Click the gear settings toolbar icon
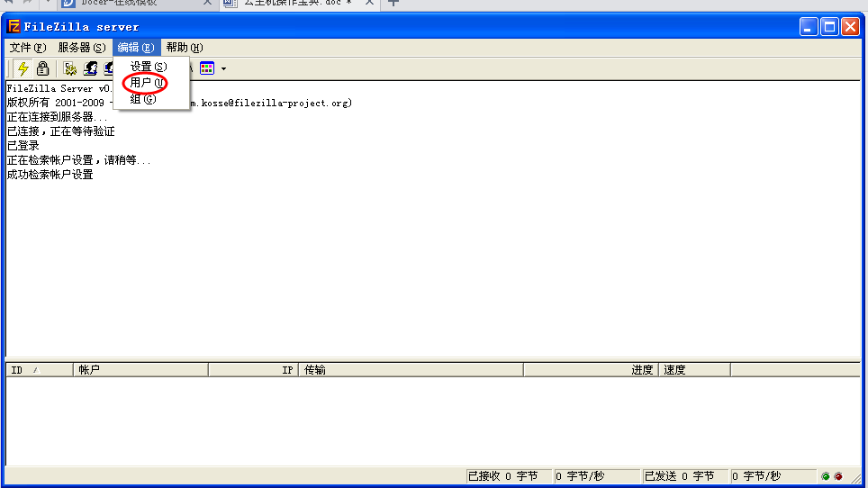The image size is (868, 488). [x=70, y=68]
